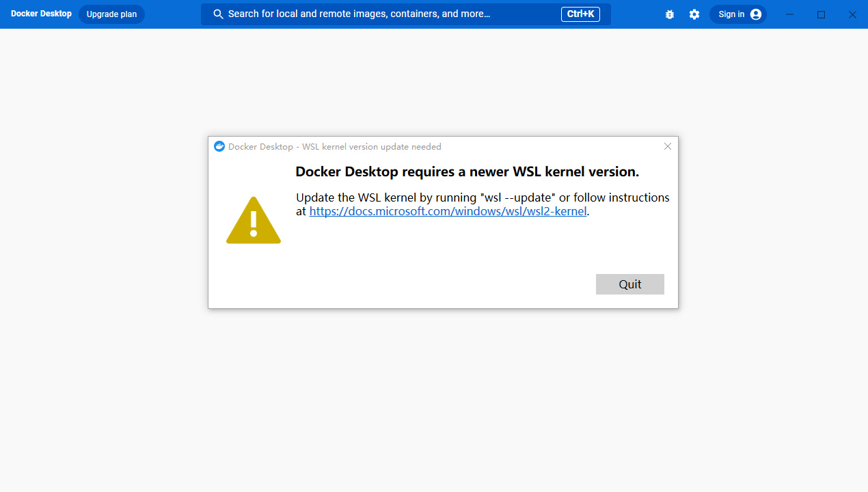868x492 pixels.
Task: Open Settings via the gear icon
Action: tap(694, 14)
